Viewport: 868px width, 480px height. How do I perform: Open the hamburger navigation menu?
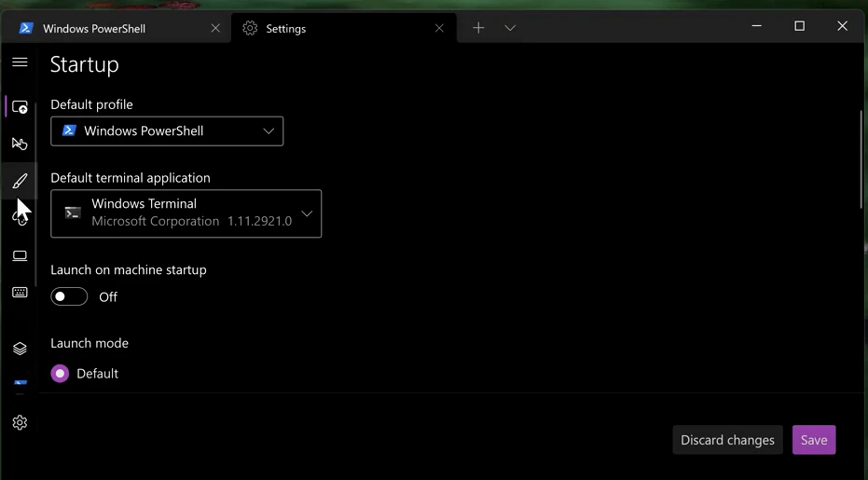(20, 62)
